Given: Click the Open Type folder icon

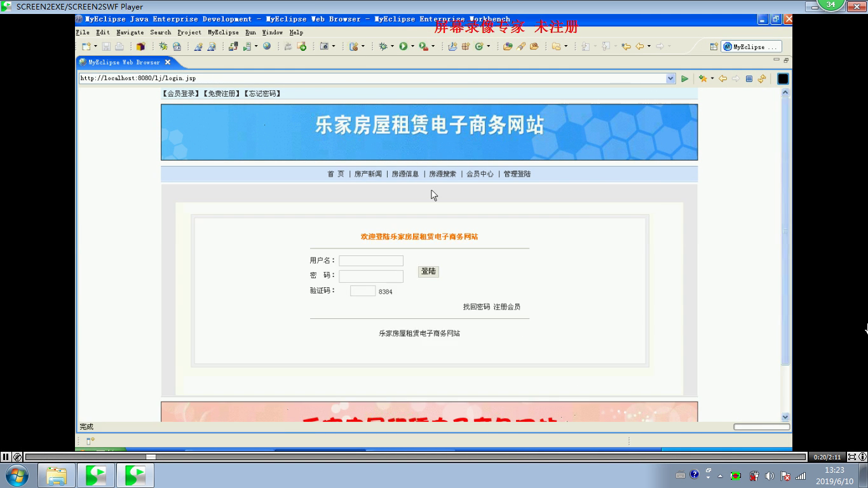Looking at the screenshot, I should point(508,46).
